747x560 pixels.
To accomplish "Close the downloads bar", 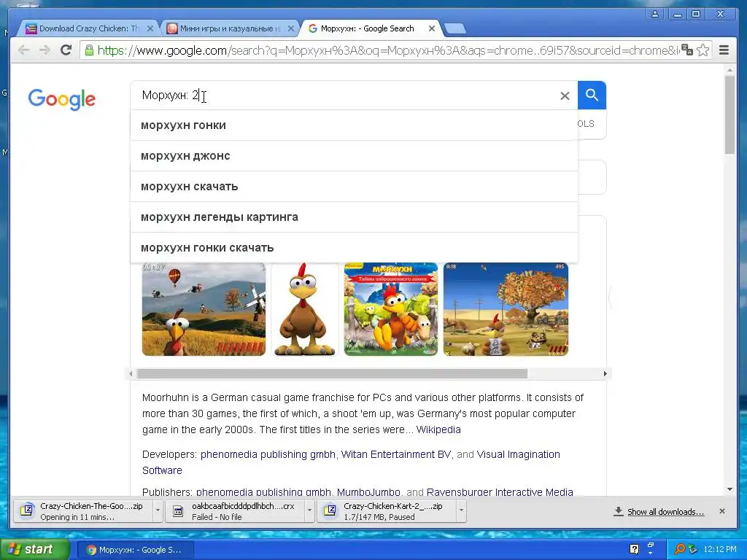I will pyautogui.click(x=722, y=511).
